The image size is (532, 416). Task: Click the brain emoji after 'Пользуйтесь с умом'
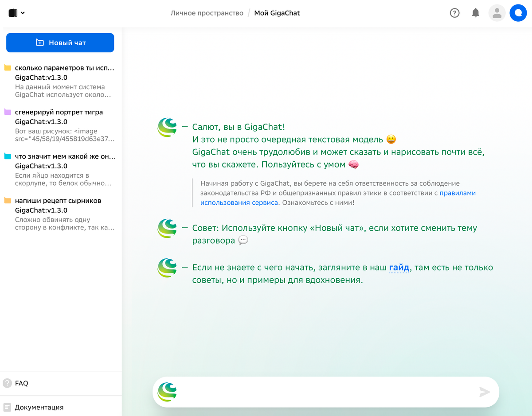[353, 165]
